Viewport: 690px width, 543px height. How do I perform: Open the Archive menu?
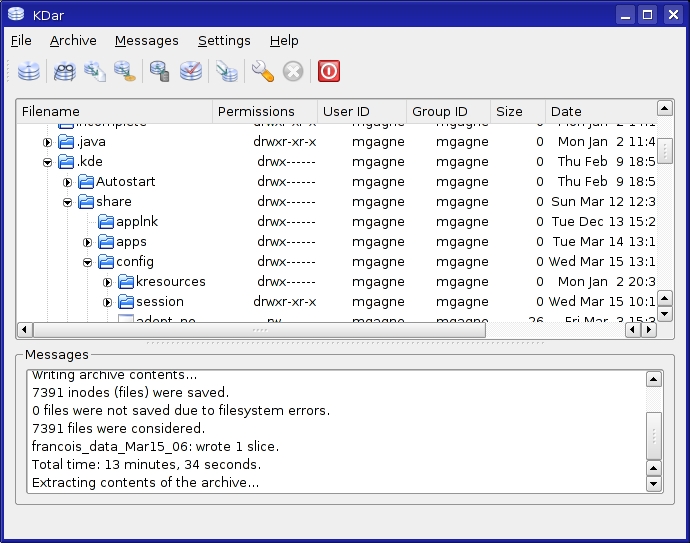pos(73,41)
